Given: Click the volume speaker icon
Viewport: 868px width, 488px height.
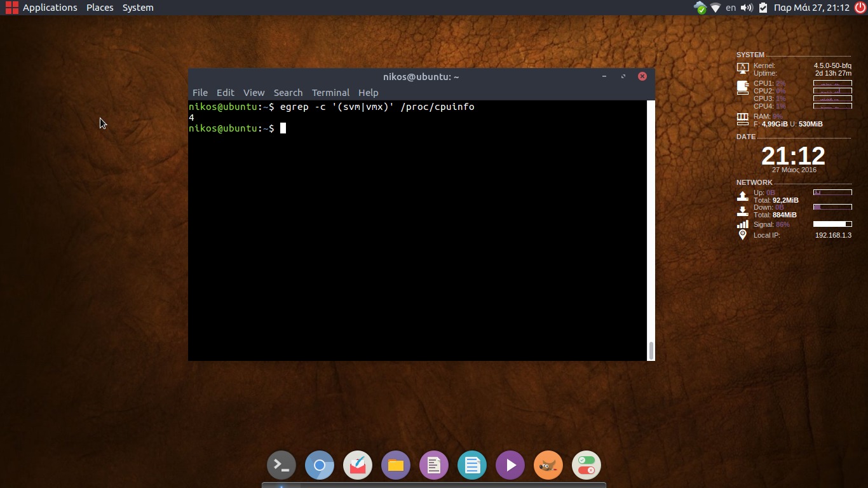Looking at the screenshot, I should [x=747, y=8].
